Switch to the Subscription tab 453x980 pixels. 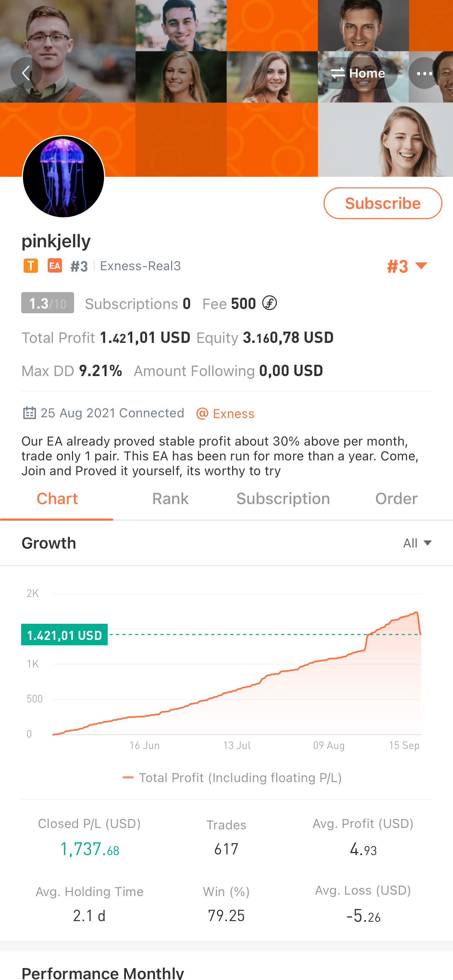(283, 499)
